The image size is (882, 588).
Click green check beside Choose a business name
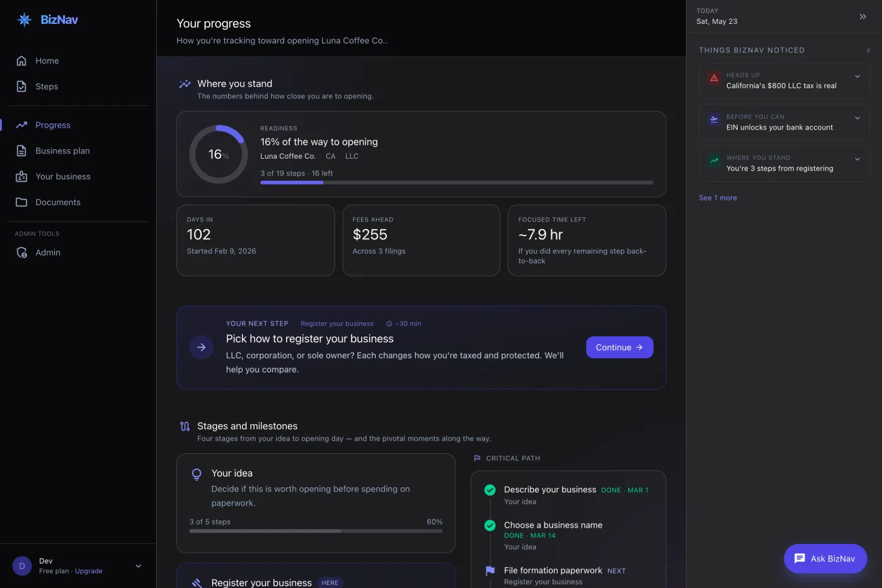click(490, 525)
